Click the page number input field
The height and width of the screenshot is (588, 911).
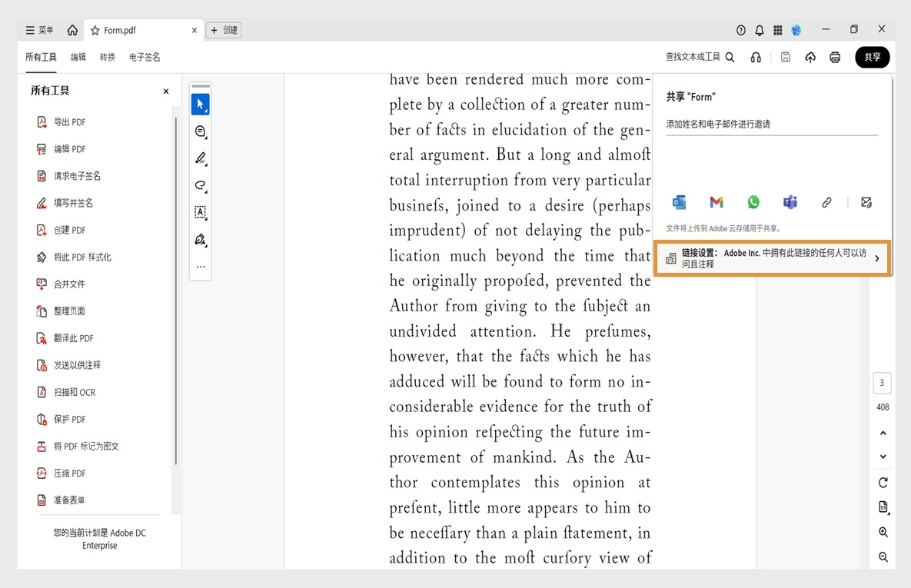[882, 382]
